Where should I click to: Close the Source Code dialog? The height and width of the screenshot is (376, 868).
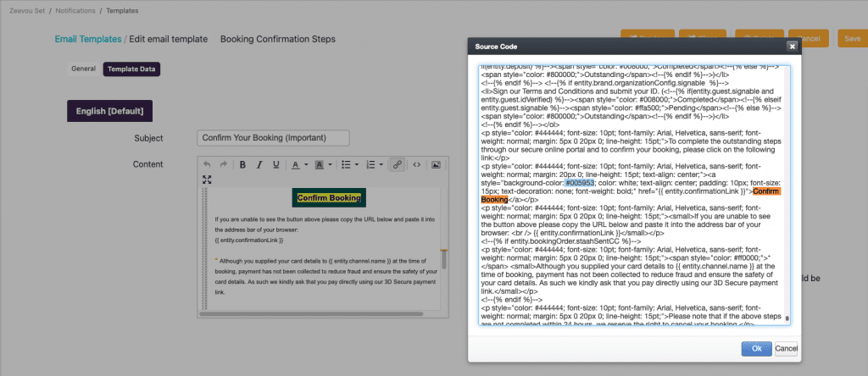793,47
